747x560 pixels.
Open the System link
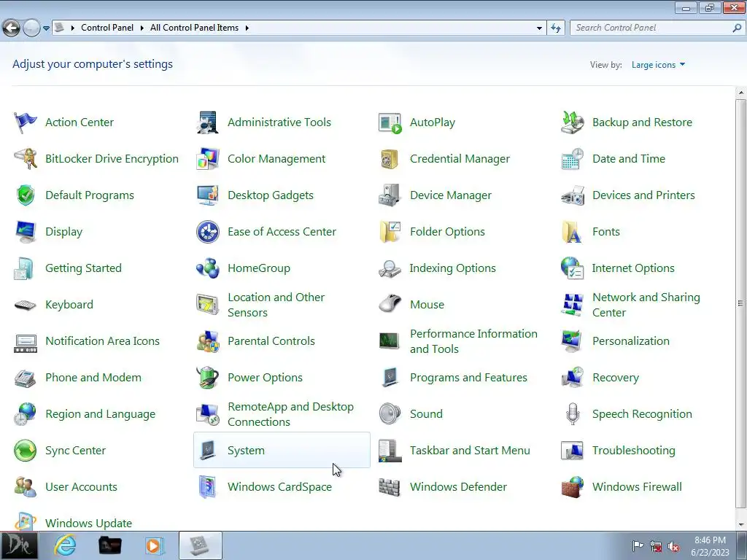tap(246, 451)
